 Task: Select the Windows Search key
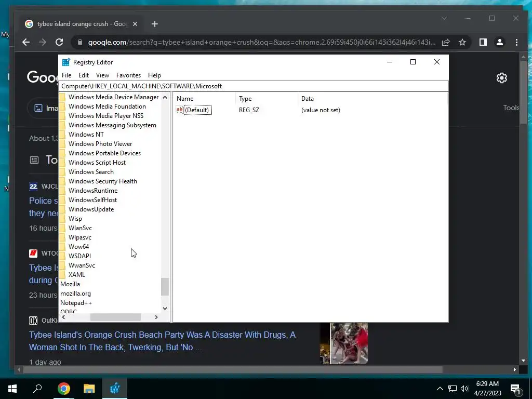pos(91,172)
